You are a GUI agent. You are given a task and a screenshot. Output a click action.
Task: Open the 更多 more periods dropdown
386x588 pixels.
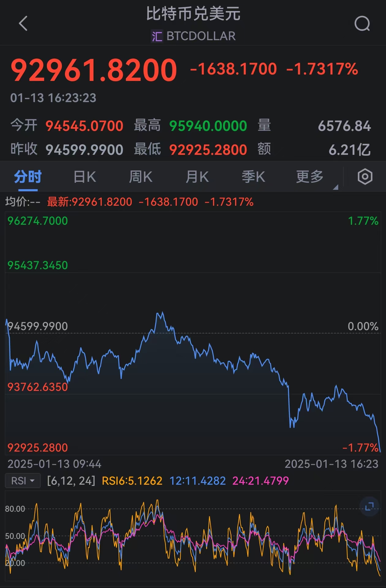pyautogui.click(x=310, y=177)
